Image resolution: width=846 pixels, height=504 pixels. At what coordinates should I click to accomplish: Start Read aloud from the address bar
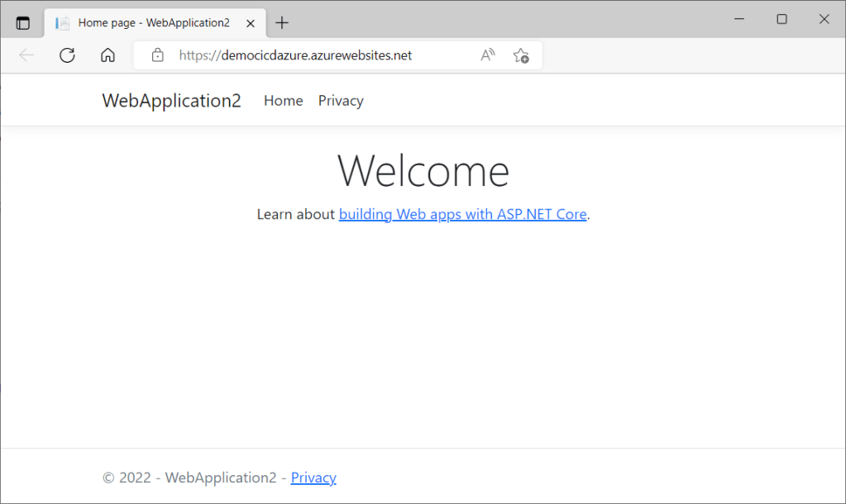click(x=488, y=55)
